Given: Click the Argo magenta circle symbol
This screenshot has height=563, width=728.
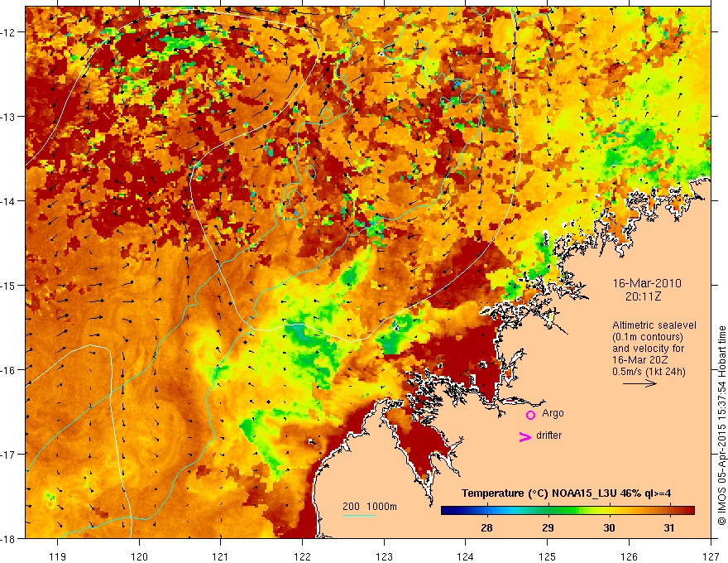Looking at the screenshot, I should [x=530, y=415].
